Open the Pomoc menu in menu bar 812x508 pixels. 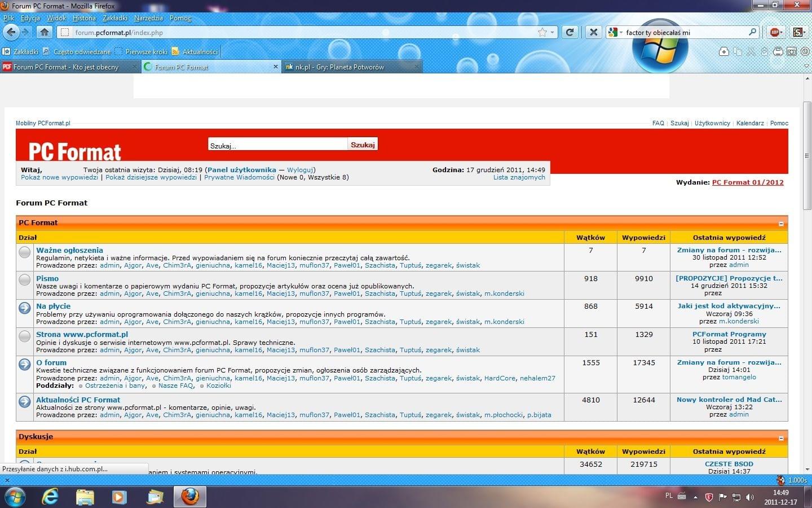(x=180, y=18)
